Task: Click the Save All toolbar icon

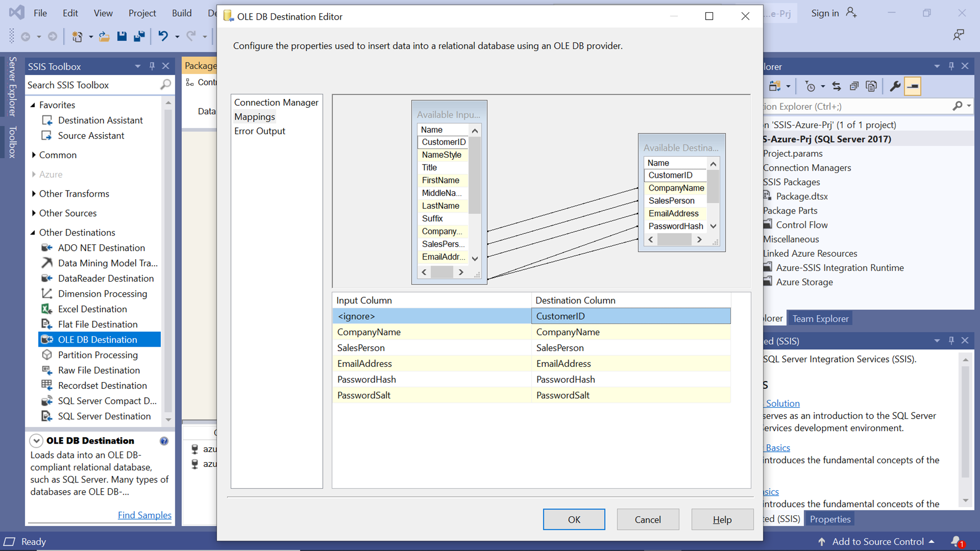Action: tap(139, 36)
